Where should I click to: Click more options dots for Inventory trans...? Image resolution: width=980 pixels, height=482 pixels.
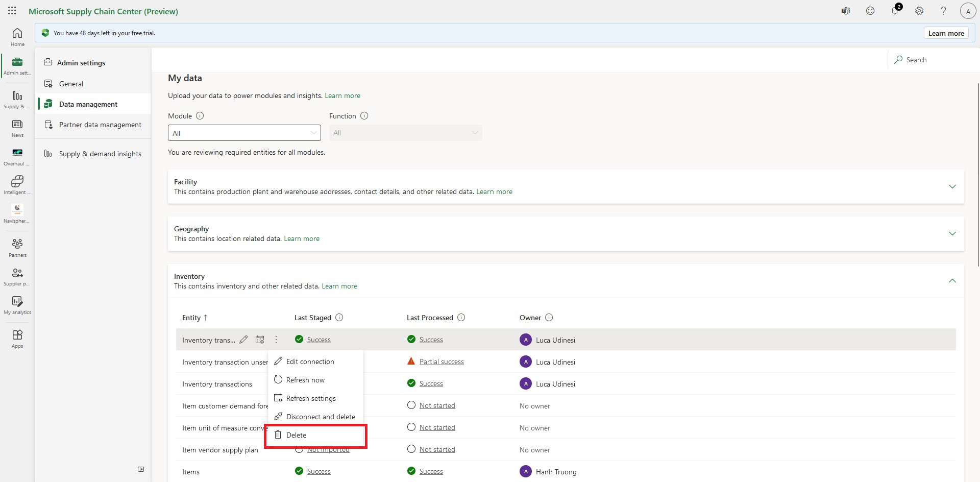click(276, 340)
